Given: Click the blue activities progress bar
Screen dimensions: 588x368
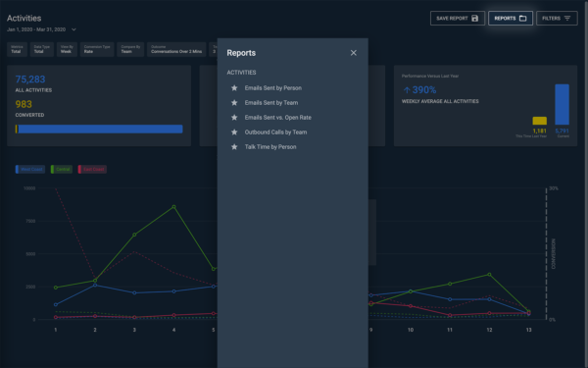Looking at the screenshot, I should 100,130.
